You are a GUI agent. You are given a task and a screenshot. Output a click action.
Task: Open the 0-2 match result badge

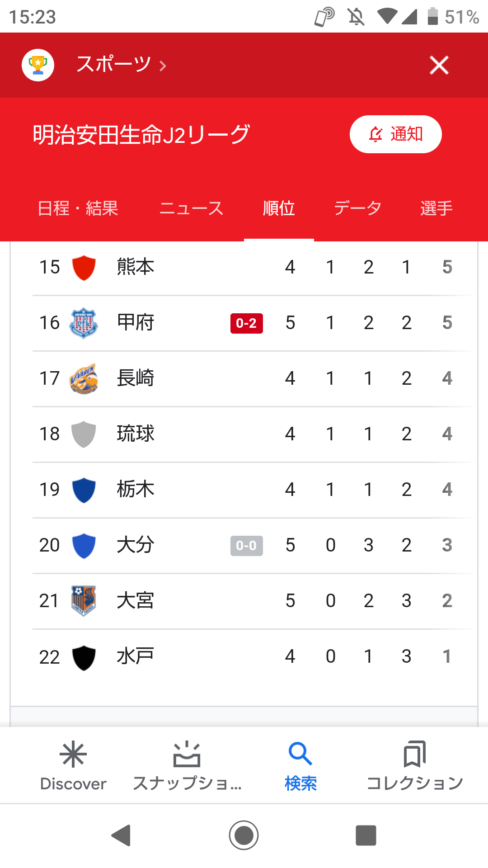(x=246, y=323)
